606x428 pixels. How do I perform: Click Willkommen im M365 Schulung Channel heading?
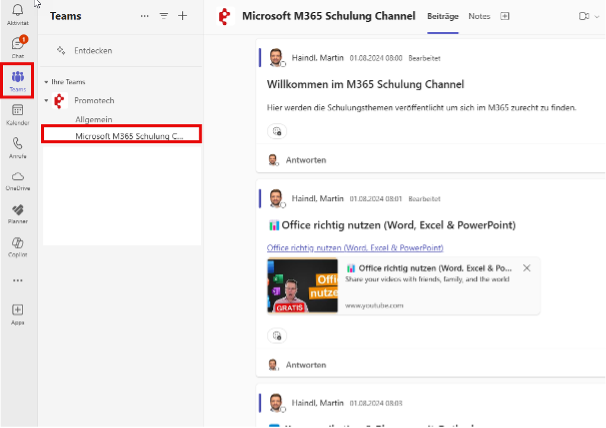pos(365,84)
